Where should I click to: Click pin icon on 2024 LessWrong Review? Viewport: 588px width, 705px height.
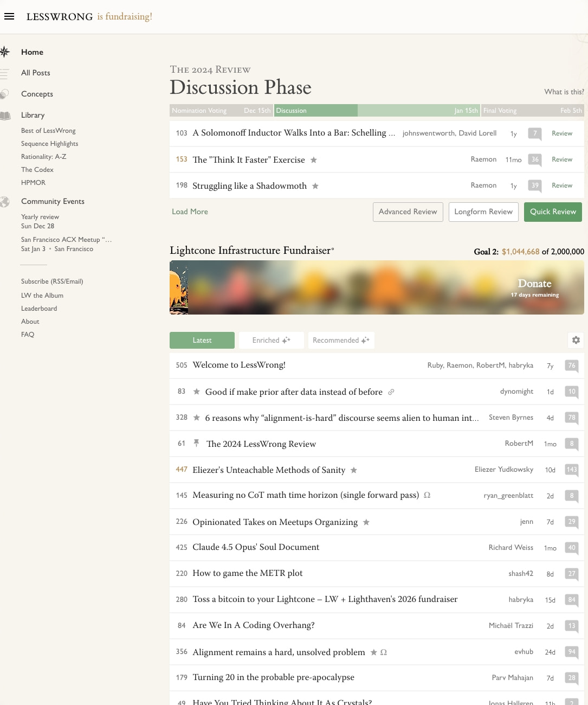196,443
